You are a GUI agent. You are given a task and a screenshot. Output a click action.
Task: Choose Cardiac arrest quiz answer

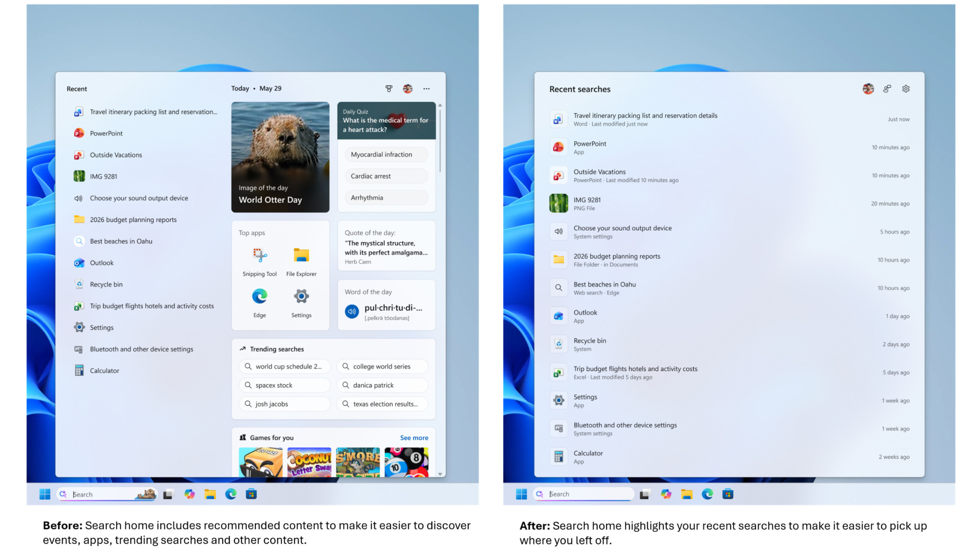(x=386, y=176)
